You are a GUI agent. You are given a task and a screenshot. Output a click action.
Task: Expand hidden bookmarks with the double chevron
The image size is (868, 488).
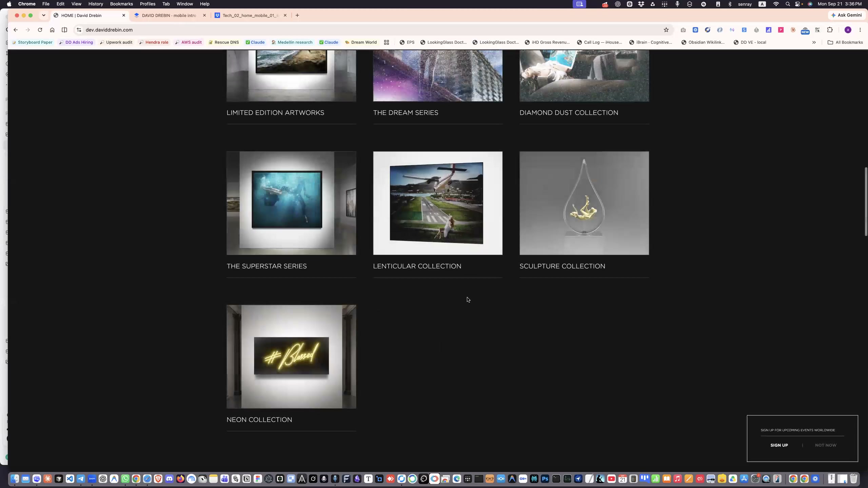click(814, 42)
